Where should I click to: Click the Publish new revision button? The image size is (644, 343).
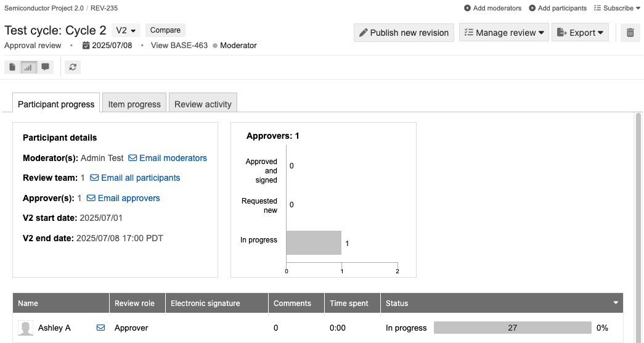tap(404, 33)
